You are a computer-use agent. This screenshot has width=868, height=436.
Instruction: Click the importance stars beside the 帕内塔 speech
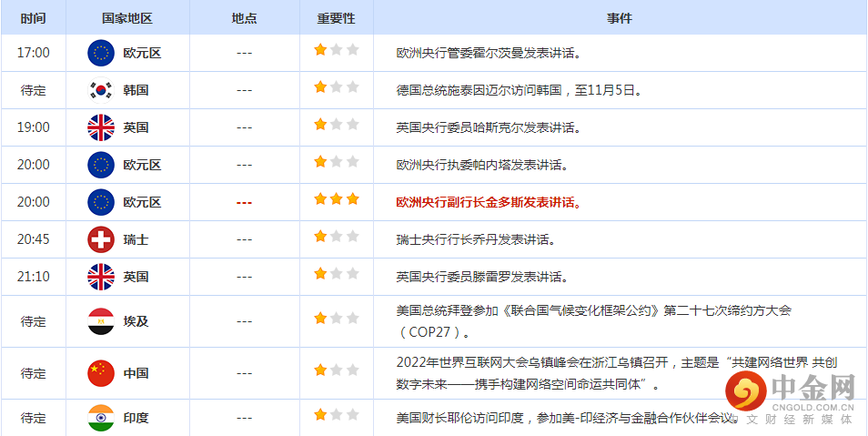tap(337, 161)
